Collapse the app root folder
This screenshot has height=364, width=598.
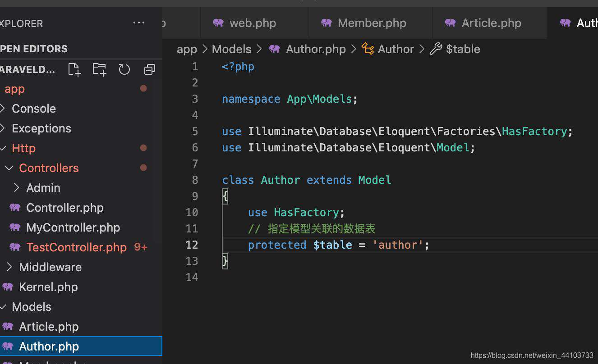point(14,89)
